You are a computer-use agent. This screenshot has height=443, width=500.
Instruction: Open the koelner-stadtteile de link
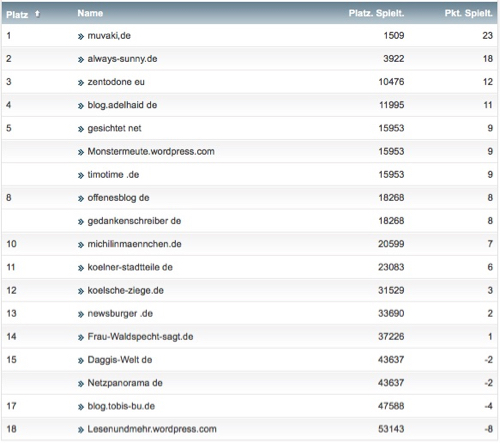point(130,267)
